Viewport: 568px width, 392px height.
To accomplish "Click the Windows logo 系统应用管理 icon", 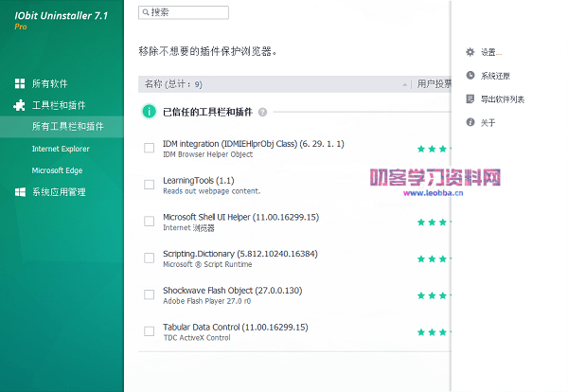I will pos(20,192).
